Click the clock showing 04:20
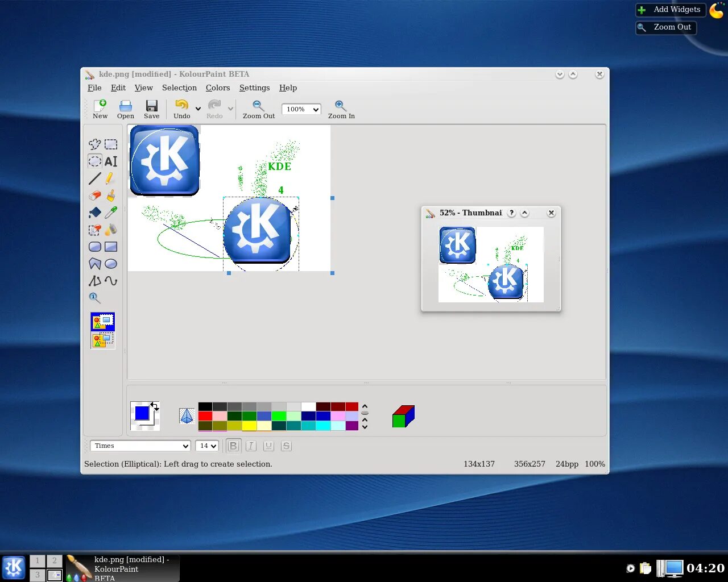This screenshot has width=728, height=582. tap(705, 568)
